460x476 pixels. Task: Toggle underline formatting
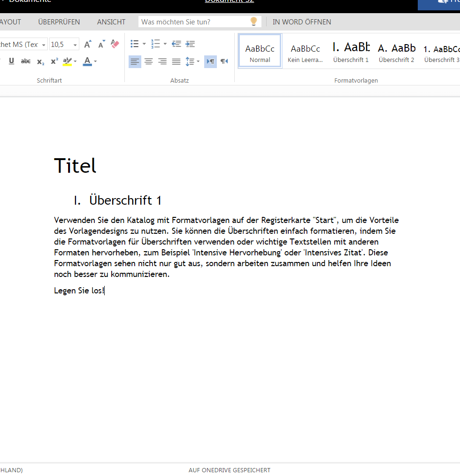click(12, 61)
